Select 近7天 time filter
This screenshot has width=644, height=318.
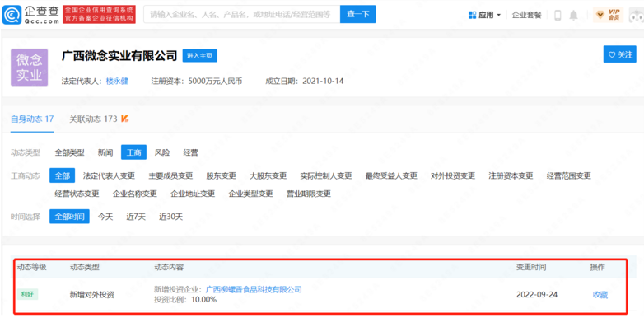136,217
